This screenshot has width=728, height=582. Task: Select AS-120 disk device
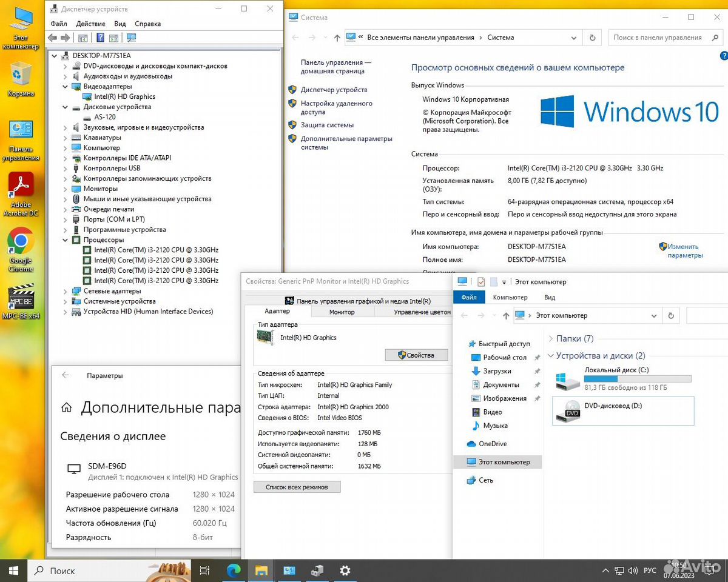pyautogui.click(x=105, y=117)
